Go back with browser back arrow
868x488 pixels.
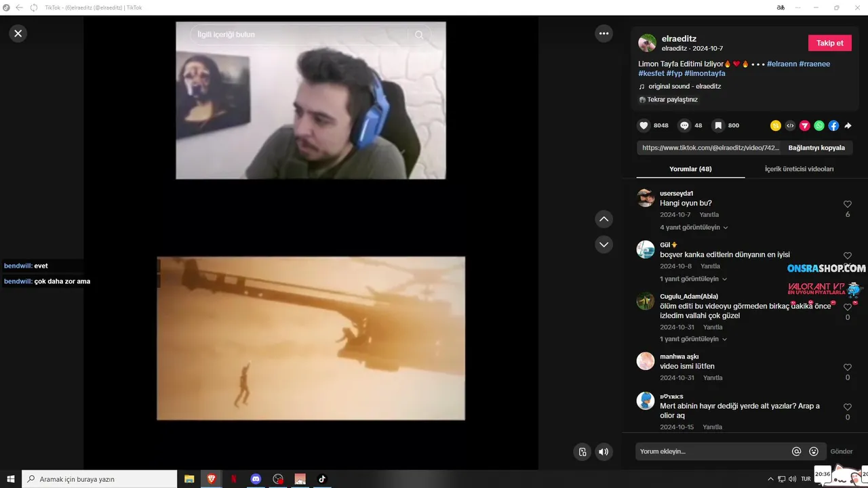click(x=19, y=7)
